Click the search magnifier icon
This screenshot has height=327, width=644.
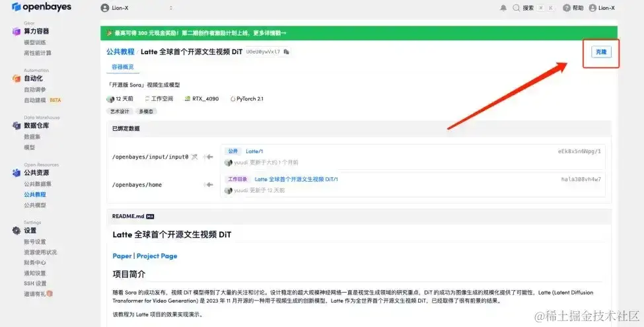[x=517, y=8]
